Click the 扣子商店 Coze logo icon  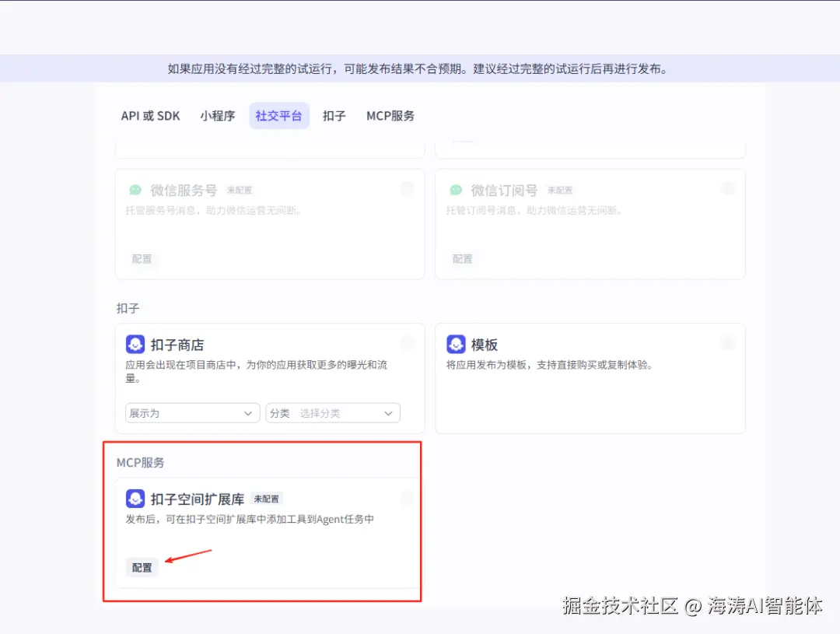coord(135,345)
